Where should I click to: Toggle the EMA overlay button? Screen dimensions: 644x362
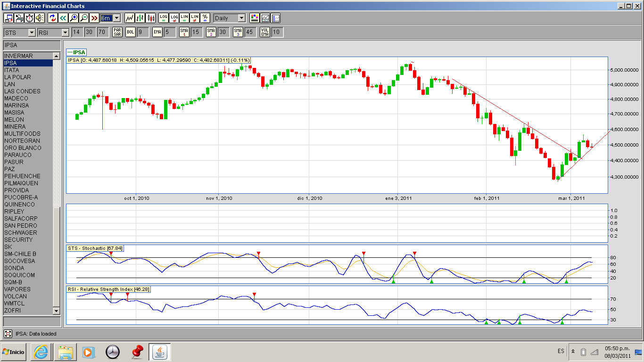(157, 32)
